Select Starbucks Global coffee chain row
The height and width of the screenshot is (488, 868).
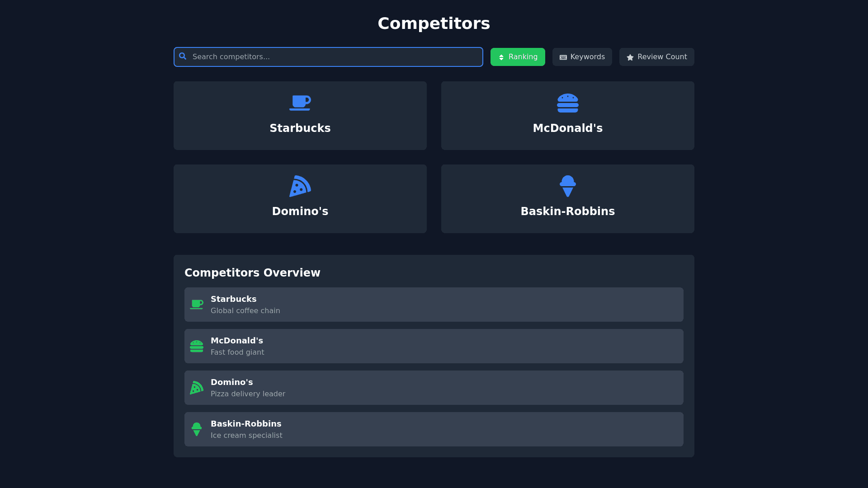click(434, 305)
